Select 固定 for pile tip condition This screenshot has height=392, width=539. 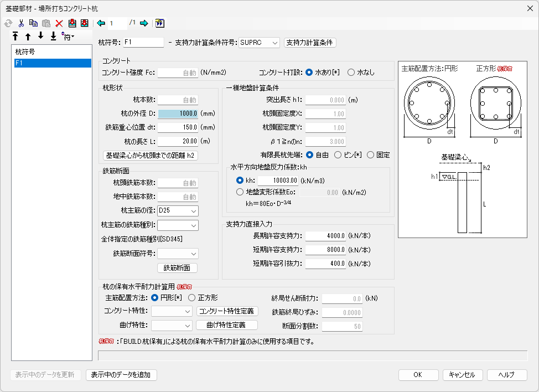[x=371, y=155]
